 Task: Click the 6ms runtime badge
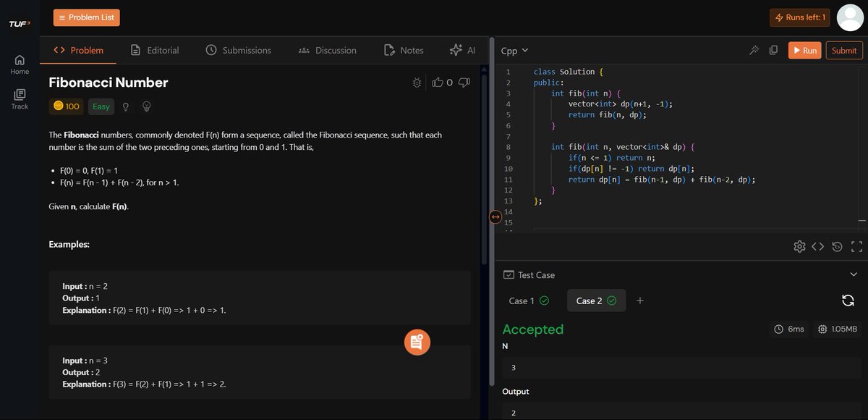(789, 329)
